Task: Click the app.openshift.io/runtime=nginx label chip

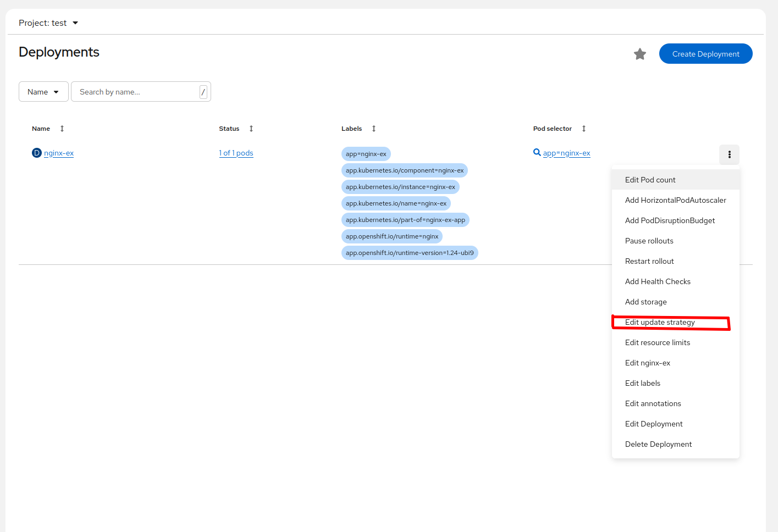Action: click(x=391, y=236)
